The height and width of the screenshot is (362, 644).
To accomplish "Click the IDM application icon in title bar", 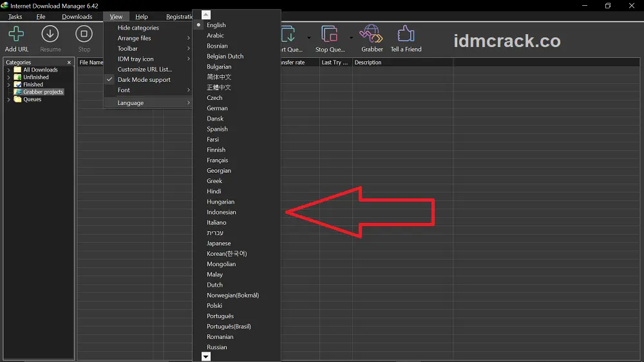I will tap(5, 5).
